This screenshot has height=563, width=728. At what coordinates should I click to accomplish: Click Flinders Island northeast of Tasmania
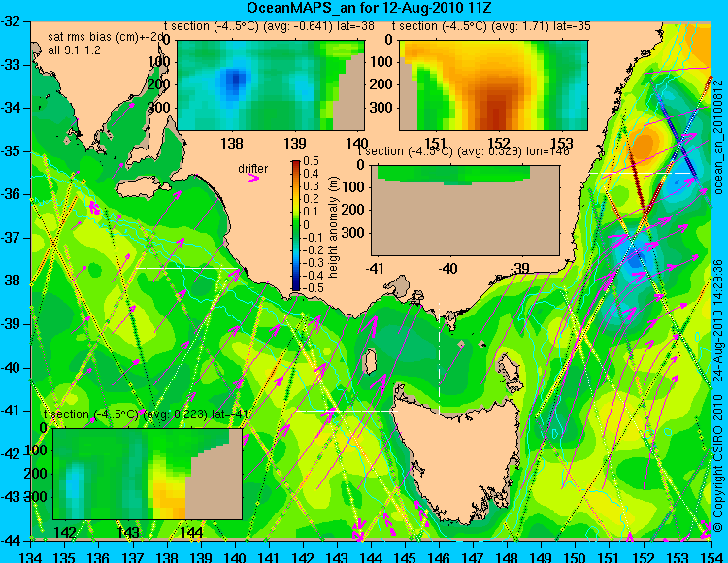tap(510, 369)
